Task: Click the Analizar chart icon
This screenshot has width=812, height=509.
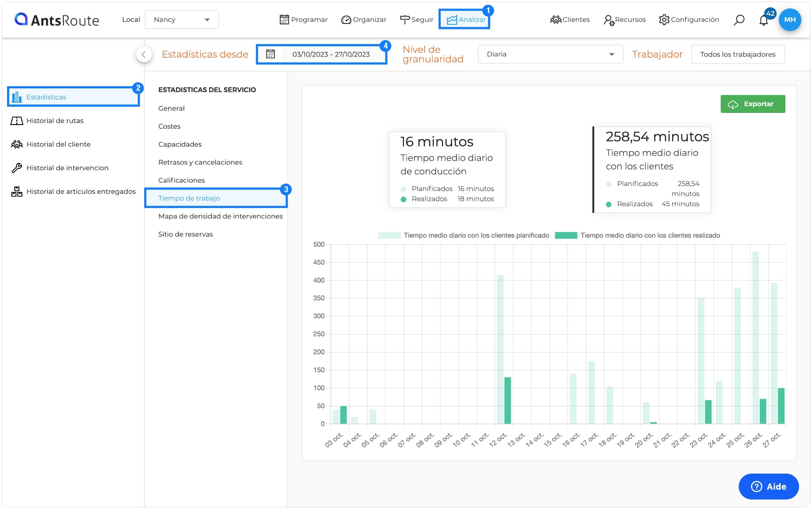Action: [x=451, y=20]
